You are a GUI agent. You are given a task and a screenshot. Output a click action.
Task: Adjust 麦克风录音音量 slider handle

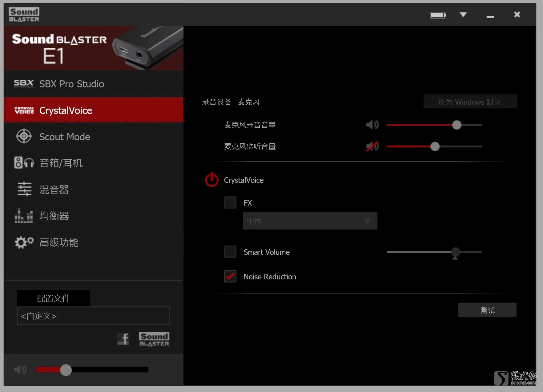[457, 125]
